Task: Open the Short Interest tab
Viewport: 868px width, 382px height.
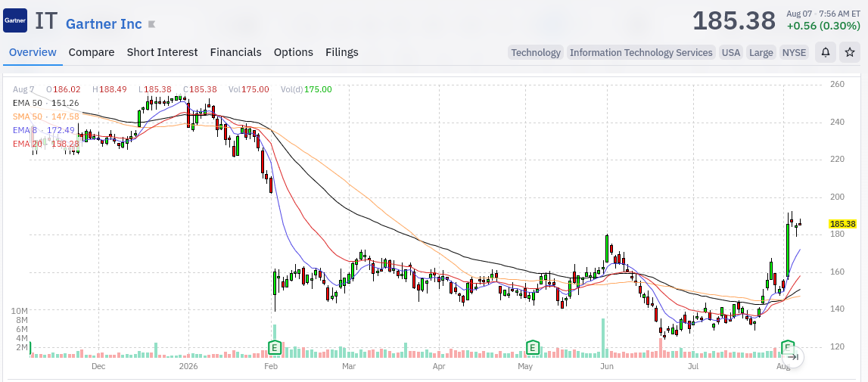Action: coord(162,52)
